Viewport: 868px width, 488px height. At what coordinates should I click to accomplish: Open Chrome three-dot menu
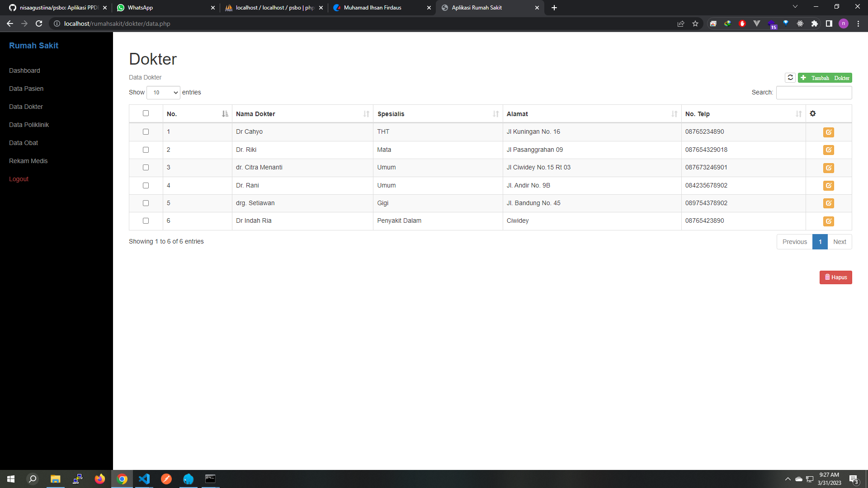858,23
